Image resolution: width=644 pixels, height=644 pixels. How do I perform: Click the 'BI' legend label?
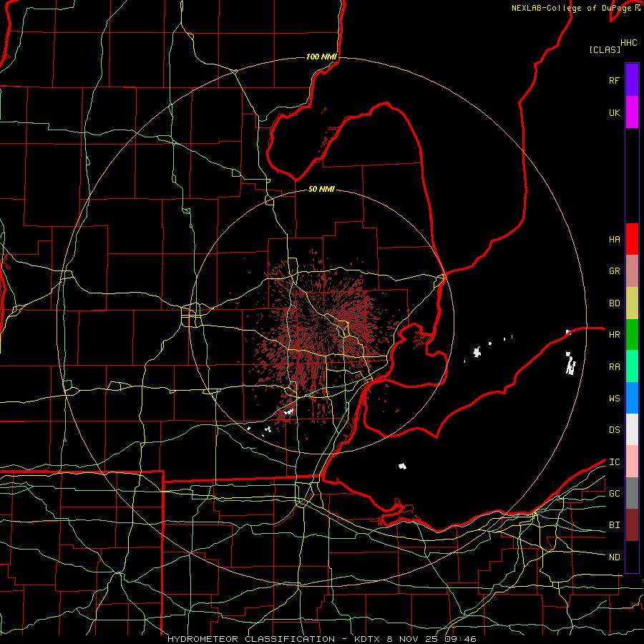pyautogui.click(x=614, y=525)
